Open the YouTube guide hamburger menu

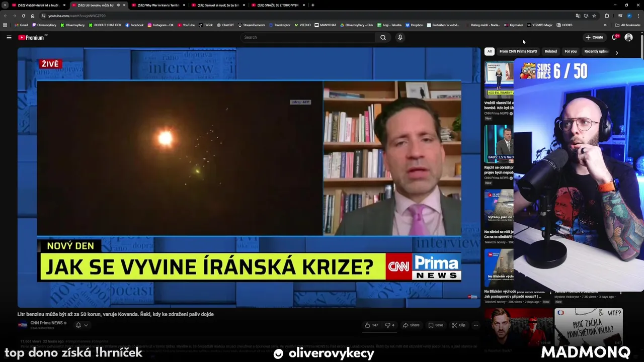(x=9, y=37)
